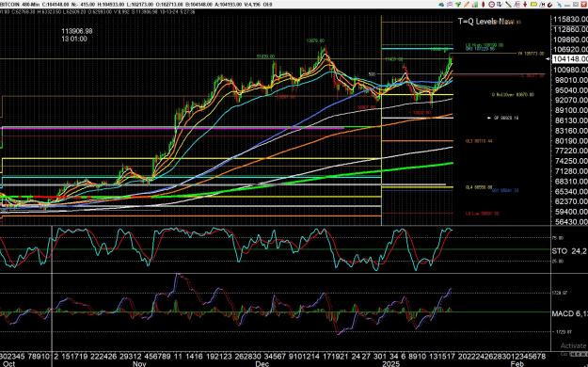Click the teal cloud icon in the toolbar
Screen dimensions: 588x367
coord(441,5)
